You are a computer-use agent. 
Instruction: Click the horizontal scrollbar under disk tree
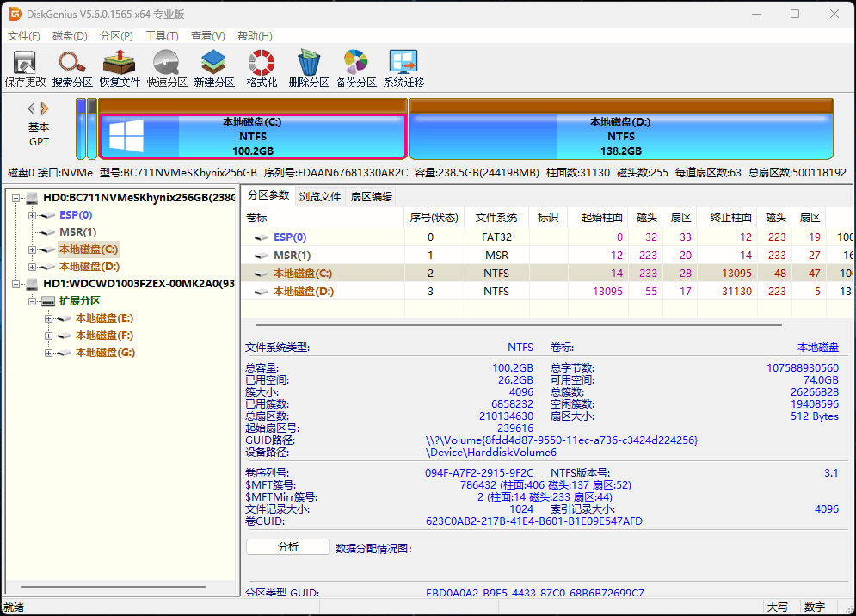coord(114,587)
